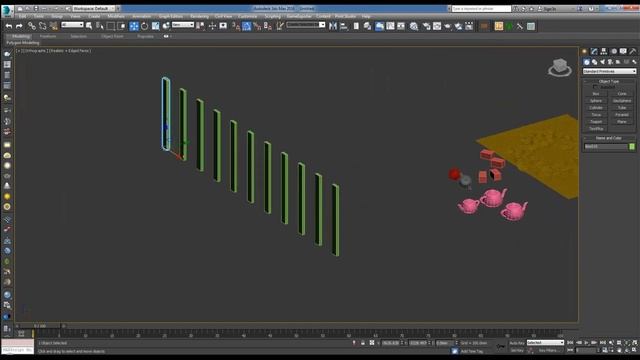
Task: Click the time slider handle
Action: coord(40,326)
